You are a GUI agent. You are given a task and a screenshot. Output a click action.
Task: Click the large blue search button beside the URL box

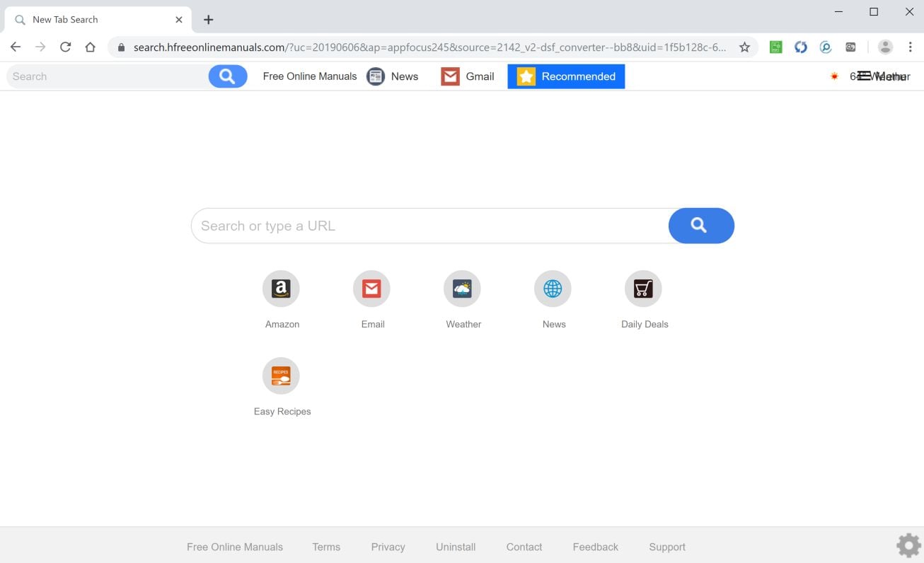701,226
